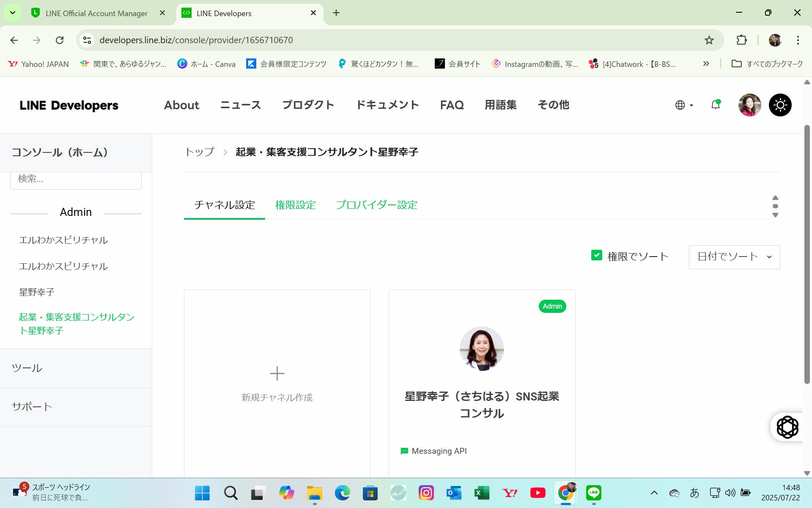Screen dimensions: 812x508
Task: Open the FAQ page link
Action: (x=452, y=105)
